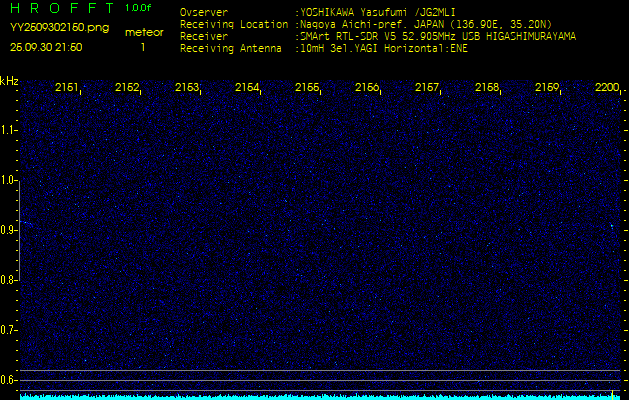Select the 1.1 frequency axis label
Viewport: 629px width, 400px height.
(9, 130)
